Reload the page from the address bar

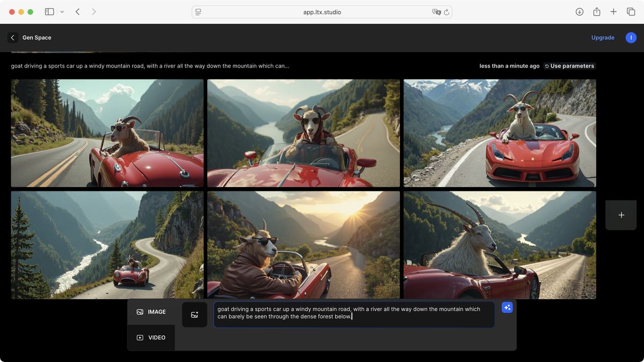447,12
